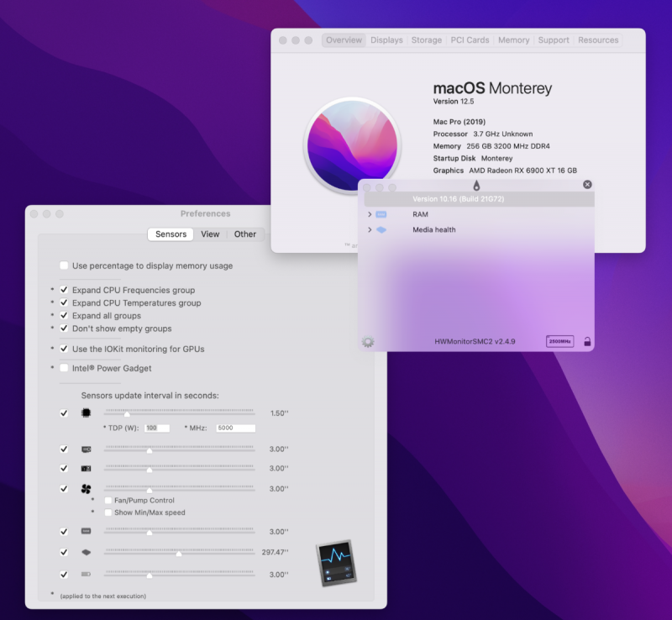Click the RAM module sensor icon in Preferences
This screenshot has height=620, width=672.
coord(87,531)
